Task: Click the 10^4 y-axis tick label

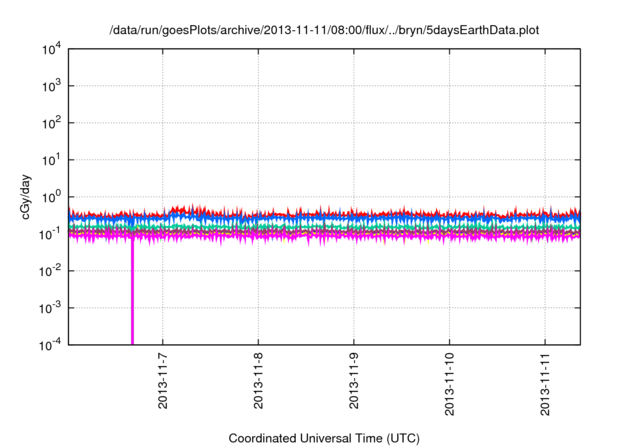Action: (51, 49)
